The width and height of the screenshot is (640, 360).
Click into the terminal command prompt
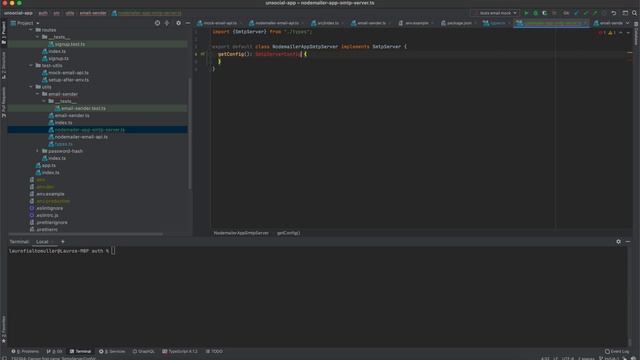coord(113,251)
